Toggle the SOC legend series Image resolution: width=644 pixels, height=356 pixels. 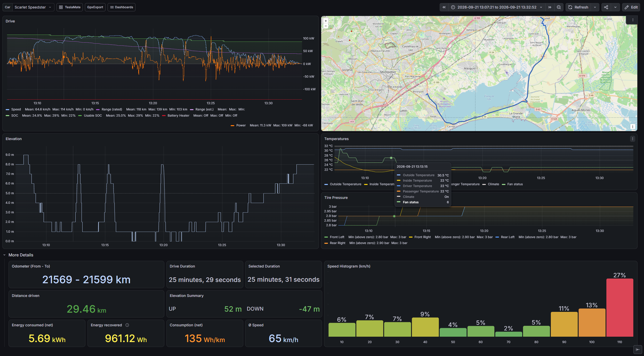tap(15, 116)
